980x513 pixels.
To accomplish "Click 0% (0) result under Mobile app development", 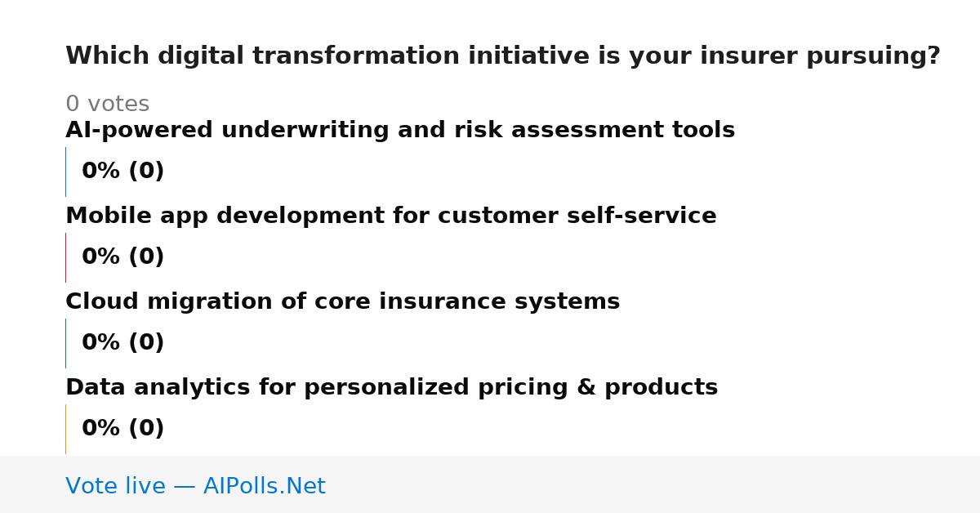I will 123,257.
